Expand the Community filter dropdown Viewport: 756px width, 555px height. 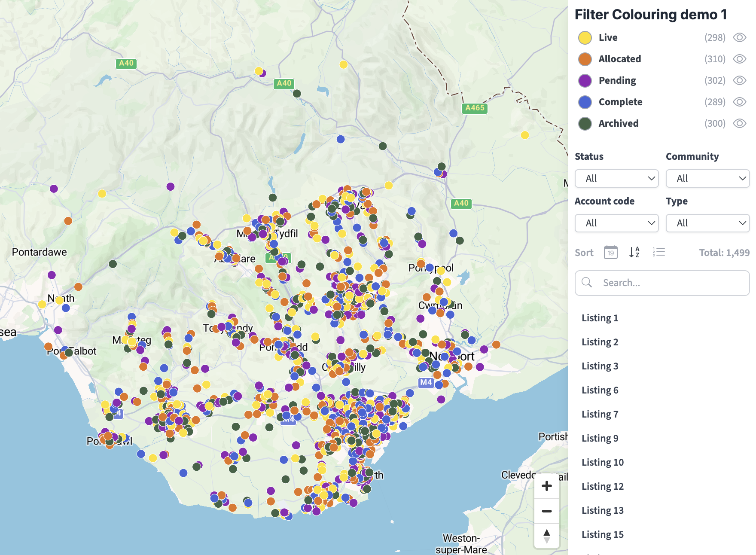click(x=707, y=179)
